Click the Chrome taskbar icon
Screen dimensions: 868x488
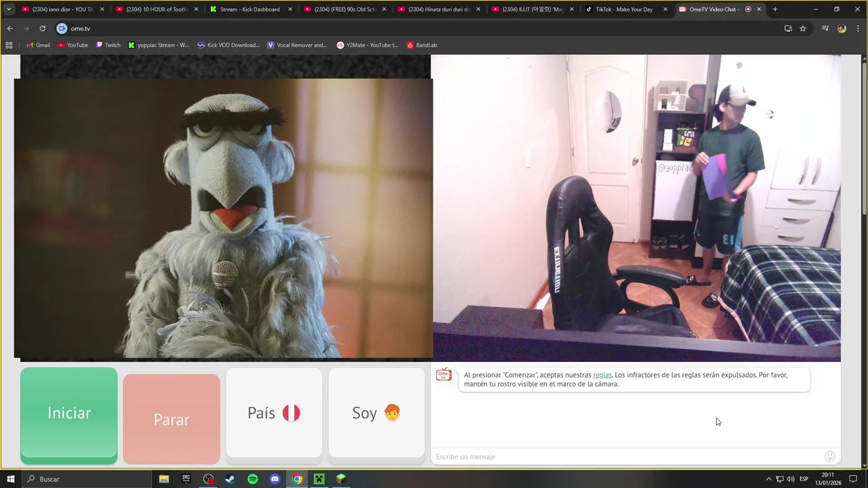tap(297, 479)
